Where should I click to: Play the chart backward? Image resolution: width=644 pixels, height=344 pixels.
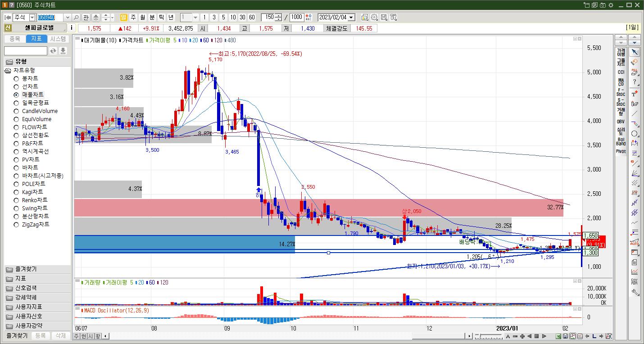click(529, 336)
